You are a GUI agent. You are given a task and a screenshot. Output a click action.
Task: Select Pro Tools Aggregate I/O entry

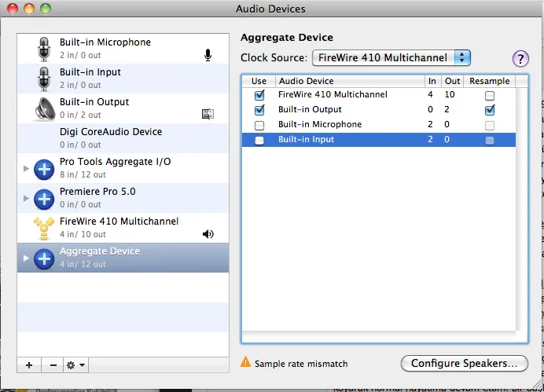[x=123, y=168]
